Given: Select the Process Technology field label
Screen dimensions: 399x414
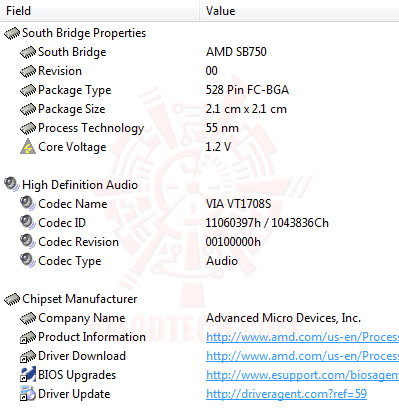Looking at the screenshot, I should (91, 128).
